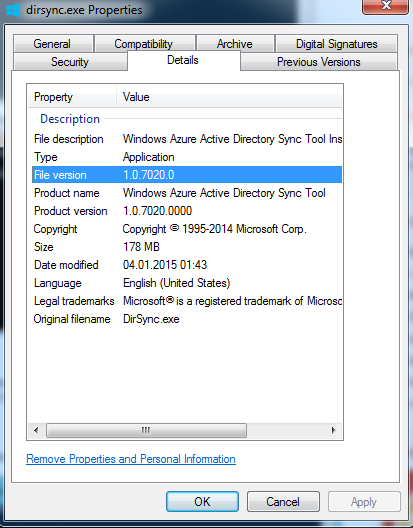The image size is (413, 528).
Task: Close the dirsync.exe Properties dialog
Action: coord(385,7)
